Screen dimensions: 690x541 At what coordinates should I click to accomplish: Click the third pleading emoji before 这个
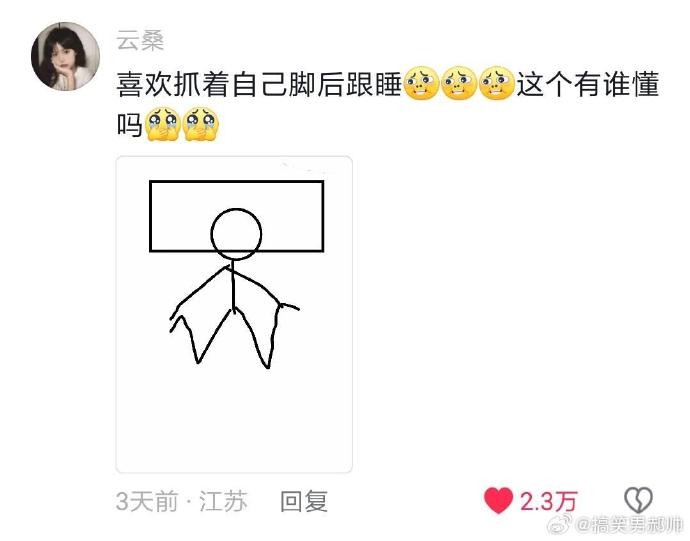click(x=496, y=84)
